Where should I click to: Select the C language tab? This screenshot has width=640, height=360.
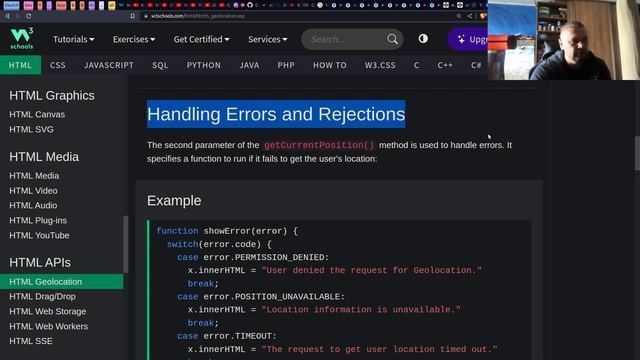[x=416, y=65]
